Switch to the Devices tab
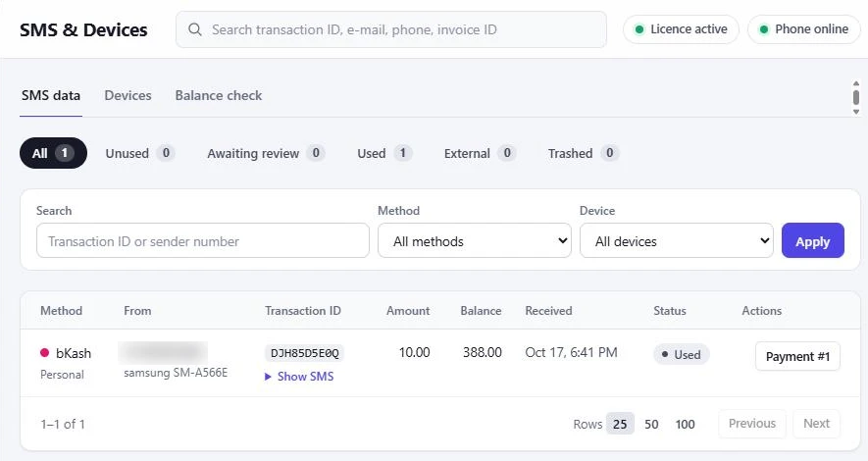This screenshot has width=868, height=461. 128,96
